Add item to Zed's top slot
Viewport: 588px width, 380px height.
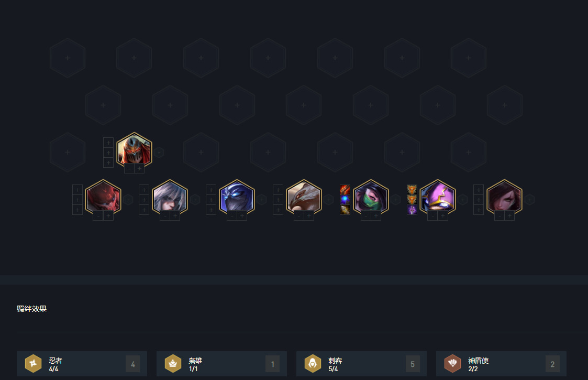pos(108,143)
